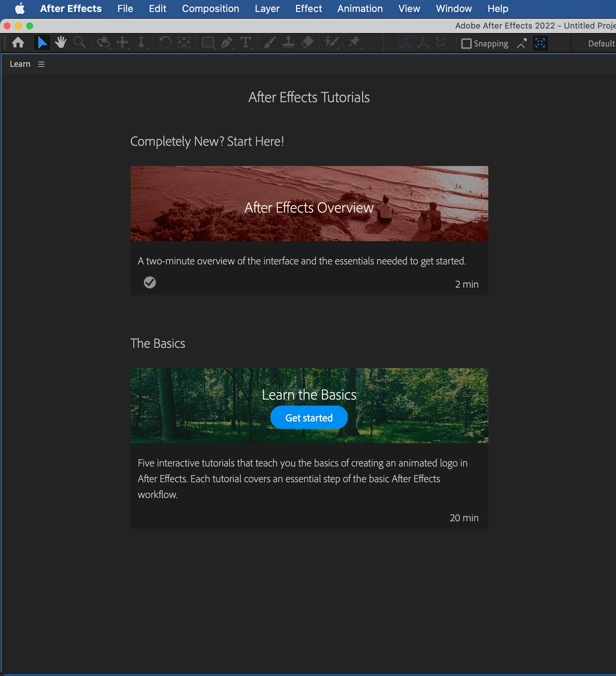
Task: Select the Type text tool
Action: (246, 43)
